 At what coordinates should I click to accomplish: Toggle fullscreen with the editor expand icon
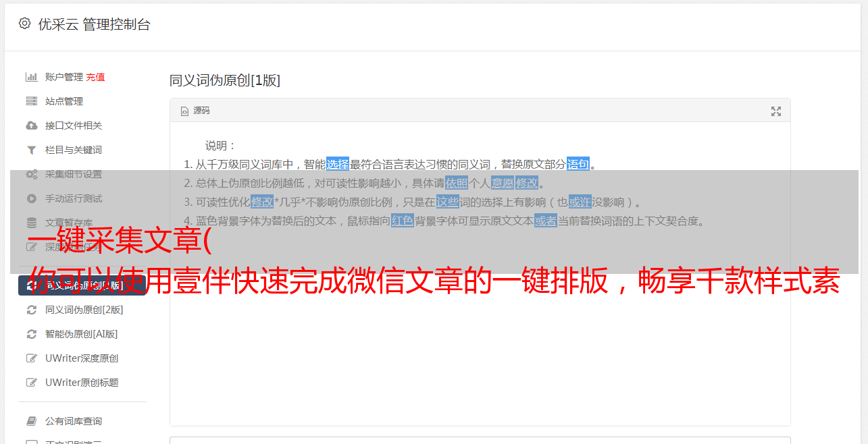tap(776, 111)
